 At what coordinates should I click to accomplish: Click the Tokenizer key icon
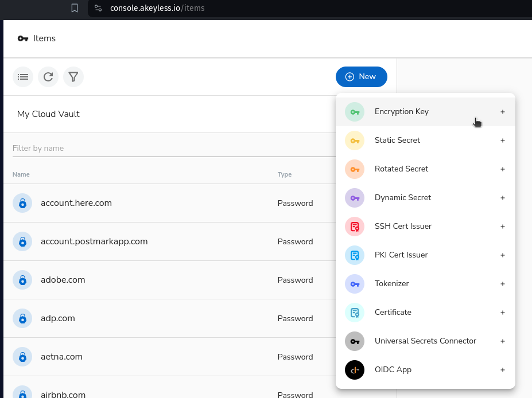pyautogui.click(x=355, y=284)
